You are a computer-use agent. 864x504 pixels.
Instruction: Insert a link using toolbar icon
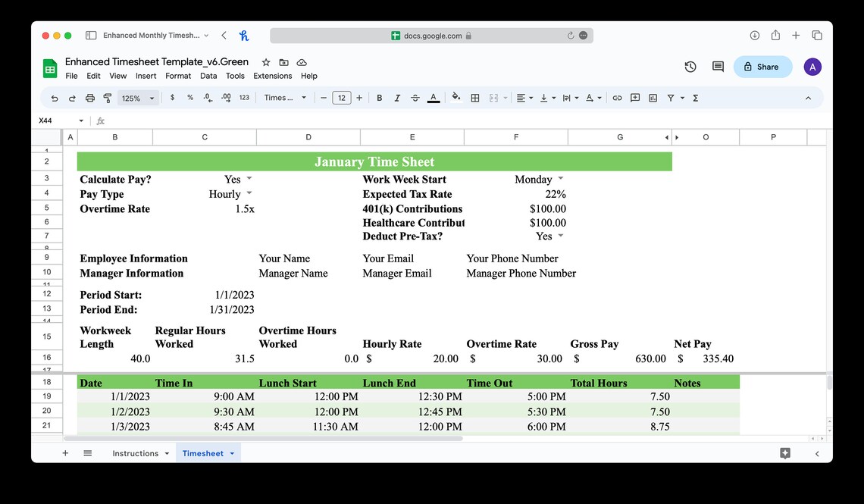coord(616,98)
